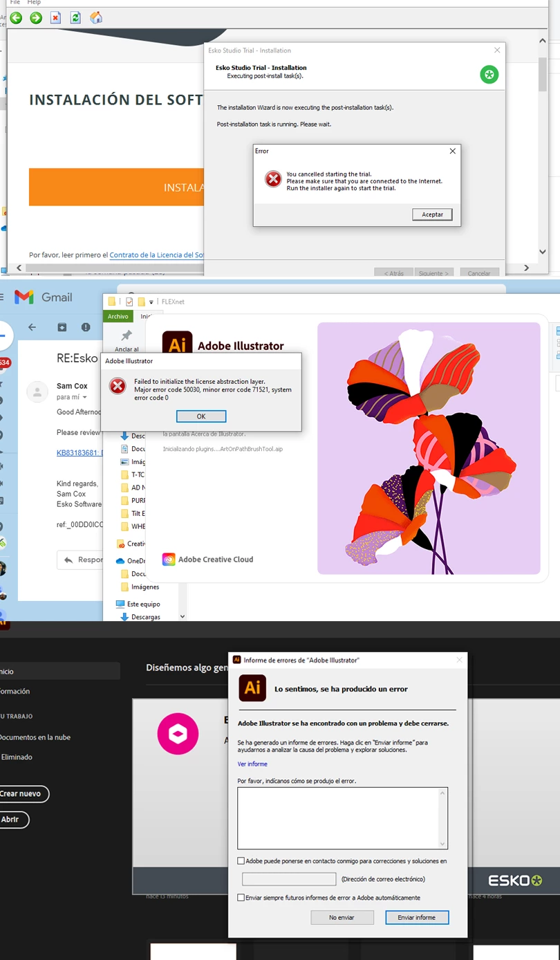The image size is (560, 960).
Task: Click the green Forward arrow in installer browser
Action: [x=36, y=18]
